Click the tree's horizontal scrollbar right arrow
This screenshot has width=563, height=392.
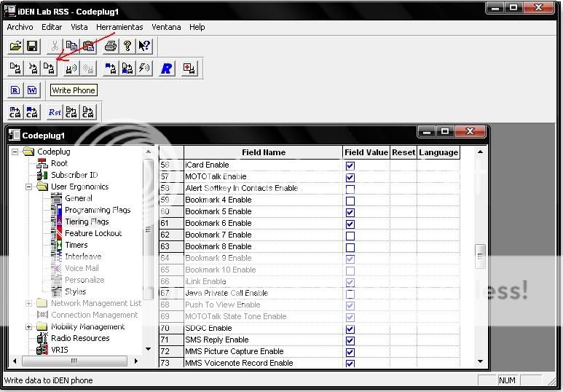tap(137, 361)
